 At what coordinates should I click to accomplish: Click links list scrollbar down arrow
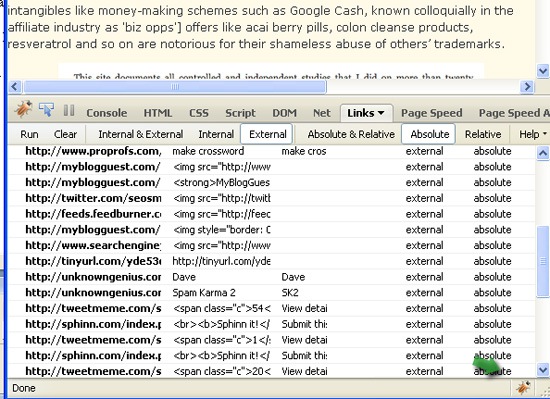[x=543, y=370]
